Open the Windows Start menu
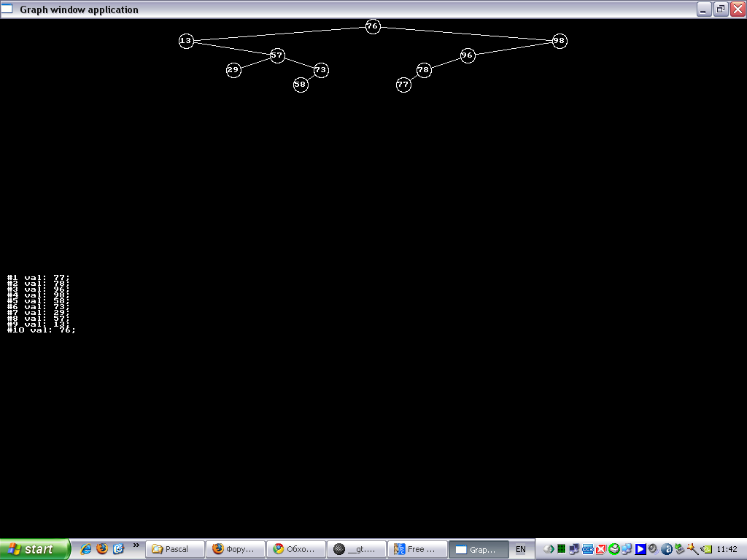The width and height of the screenshot is (747, 560). point(34,549)
